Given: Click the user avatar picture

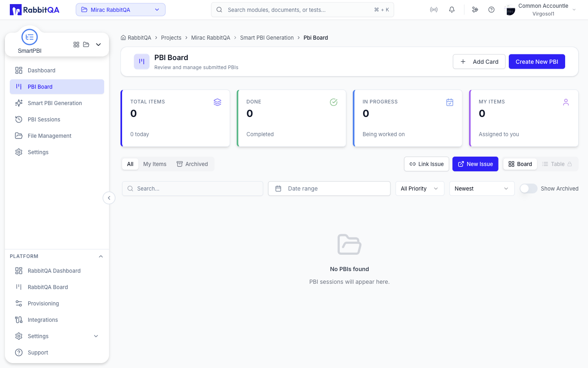Looking at the screenshot, I should tap(510, 10).
